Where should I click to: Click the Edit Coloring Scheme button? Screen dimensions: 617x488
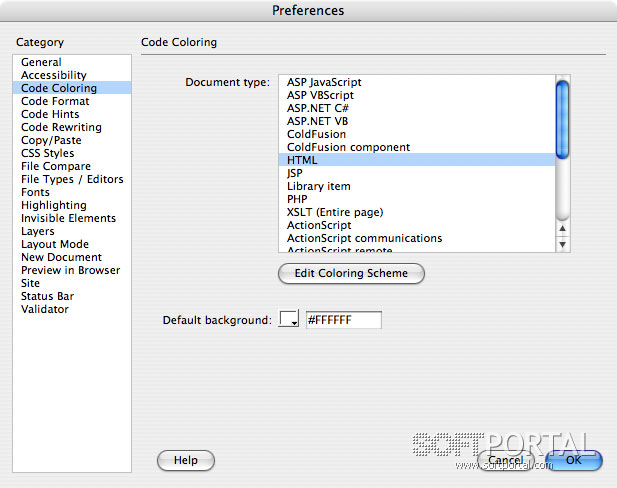coord(351,273)
